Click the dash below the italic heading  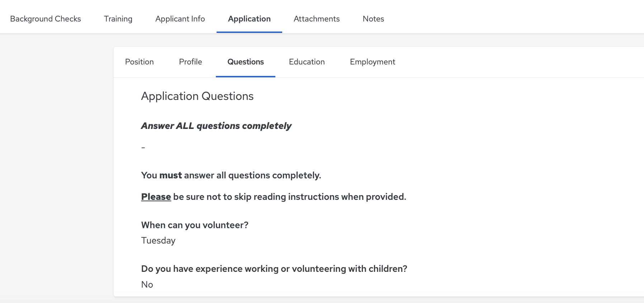point(143,147)
